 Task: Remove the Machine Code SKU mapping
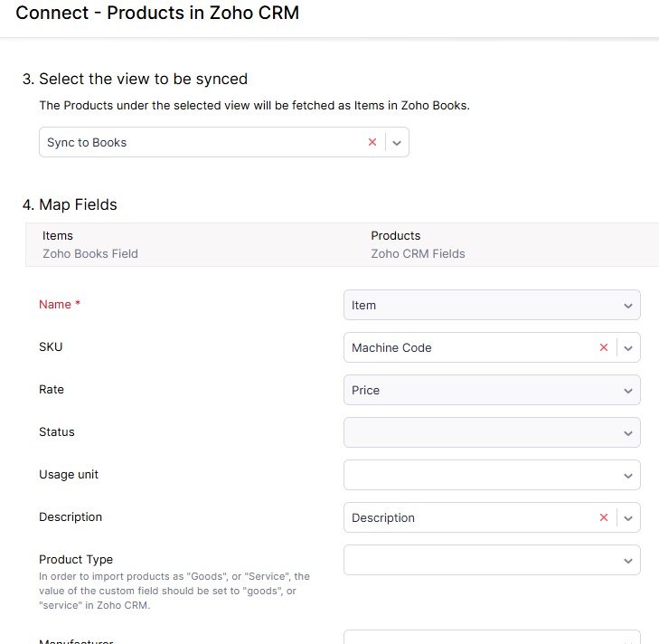point(604,347)
